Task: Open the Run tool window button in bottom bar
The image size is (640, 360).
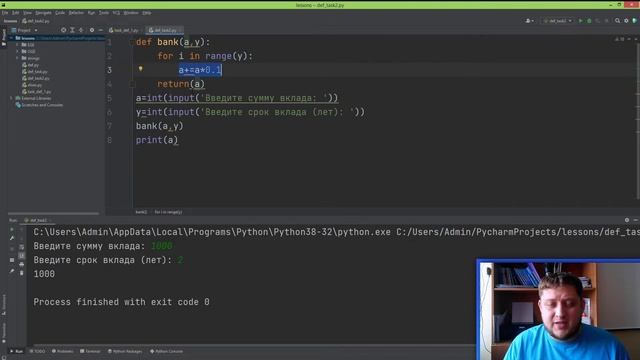Action: tap(17, 351)
